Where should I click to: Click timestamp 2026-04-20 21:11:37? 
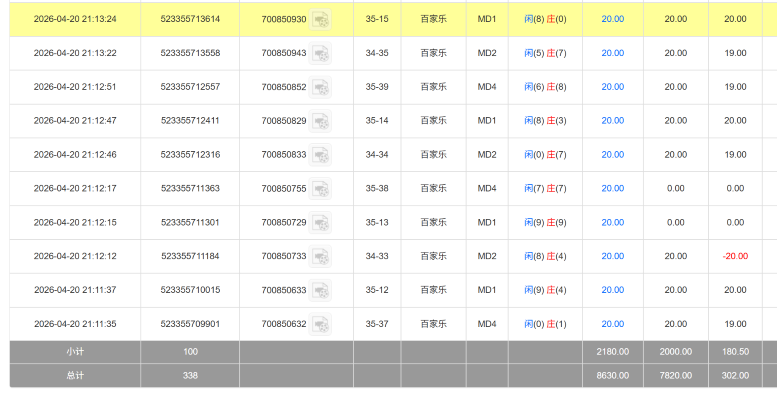click(x=75, y=290)
